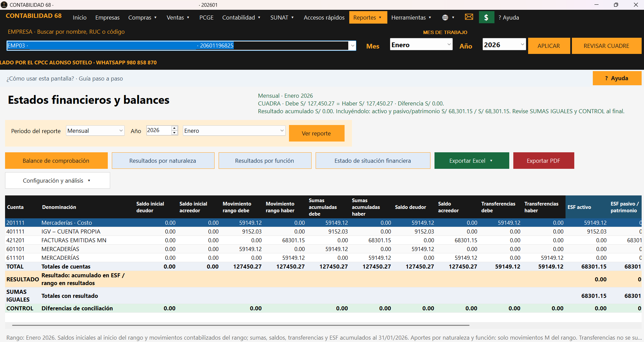Switch to Balance de comprobación tab
The height and width of the screenshot is (342, 644).
coord(56,161)
